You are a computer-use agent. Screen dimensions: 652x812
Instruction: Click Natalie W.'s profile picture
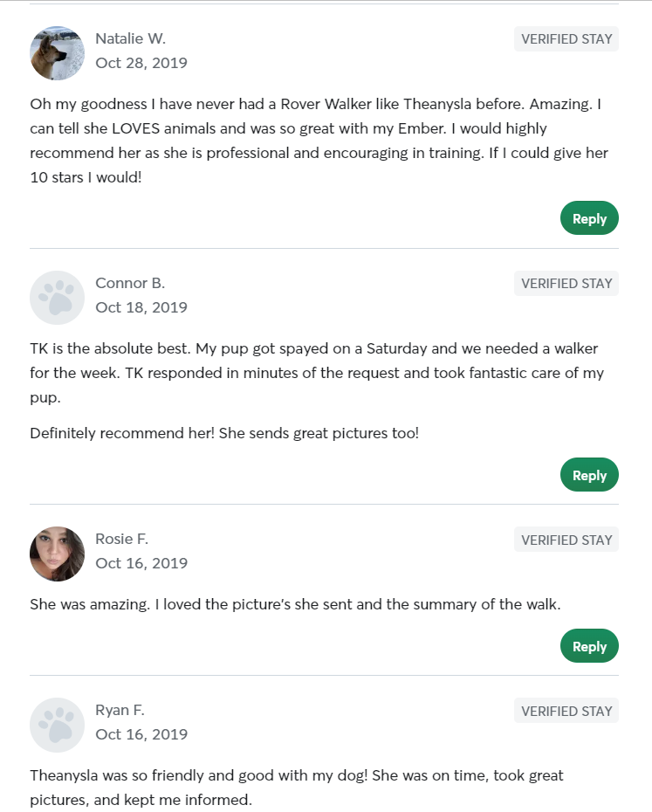pyautogui.click(x=57, y=52)
